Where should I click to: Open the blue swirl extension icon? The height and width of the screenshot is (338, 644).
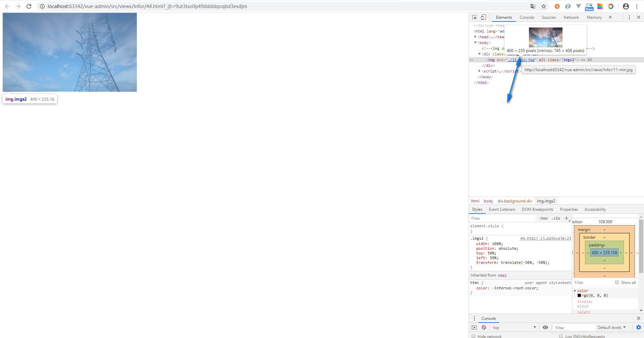tap(568, 6)
